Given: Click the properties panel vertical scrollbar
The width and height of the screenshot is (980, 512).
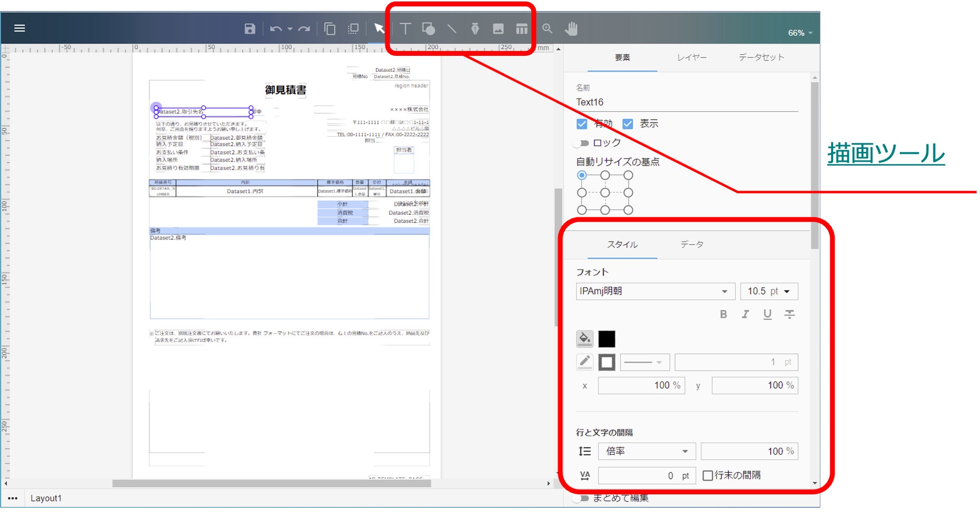Looking at the screenshot, I should (x=815, y=164).
